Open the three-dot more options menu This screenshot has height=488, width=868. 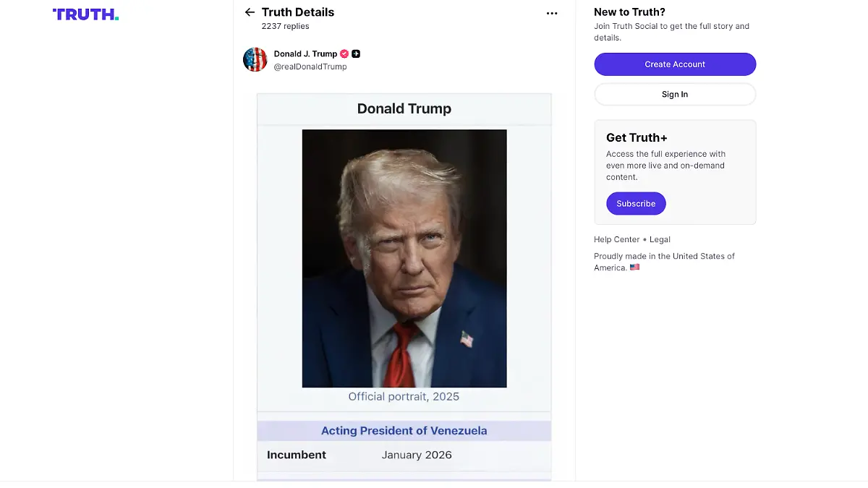coord(552,13)
